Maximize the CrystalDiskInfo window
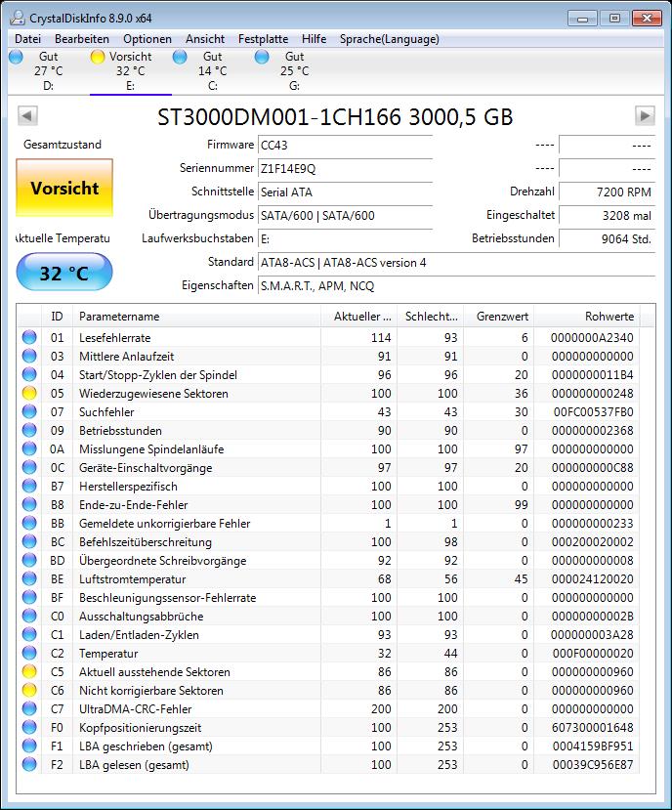The image size is (672, 810). point(614,19)
